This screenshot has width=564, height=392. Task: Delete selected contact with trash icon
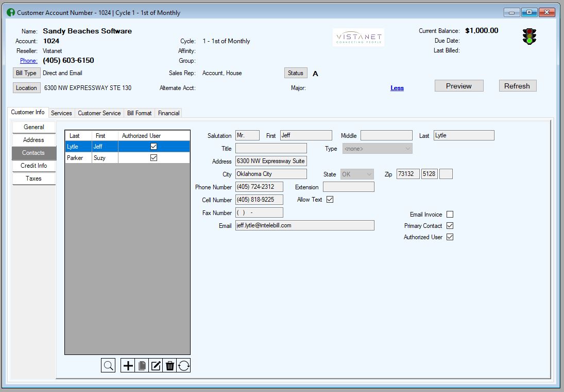point(170,366)
